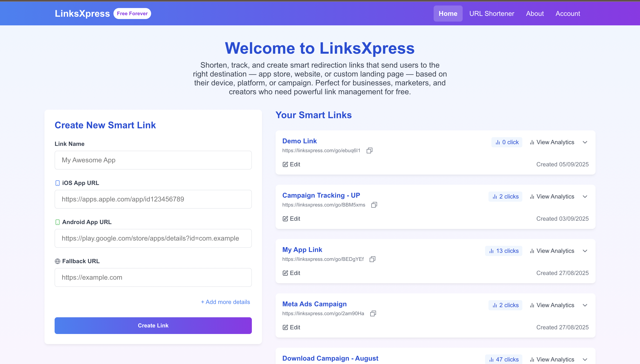Open the Campaign Tracking - UP link title
The width and height of the screenshot is (640, 364).
pyautogui.click(x=321, y=195)
